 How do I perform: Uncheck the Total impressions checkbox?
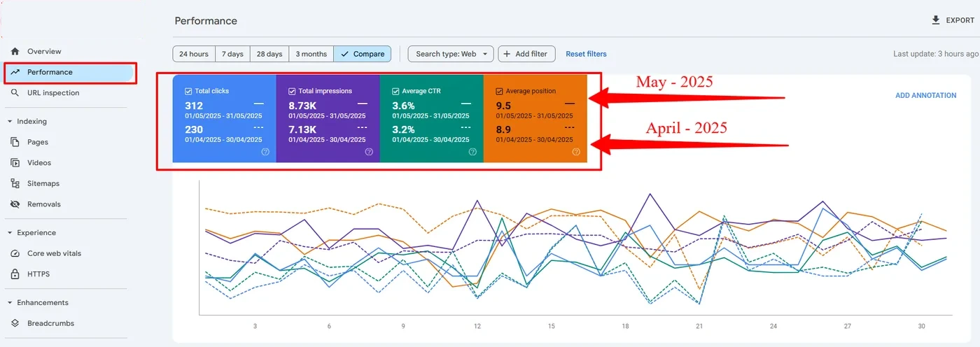point(292,91)
